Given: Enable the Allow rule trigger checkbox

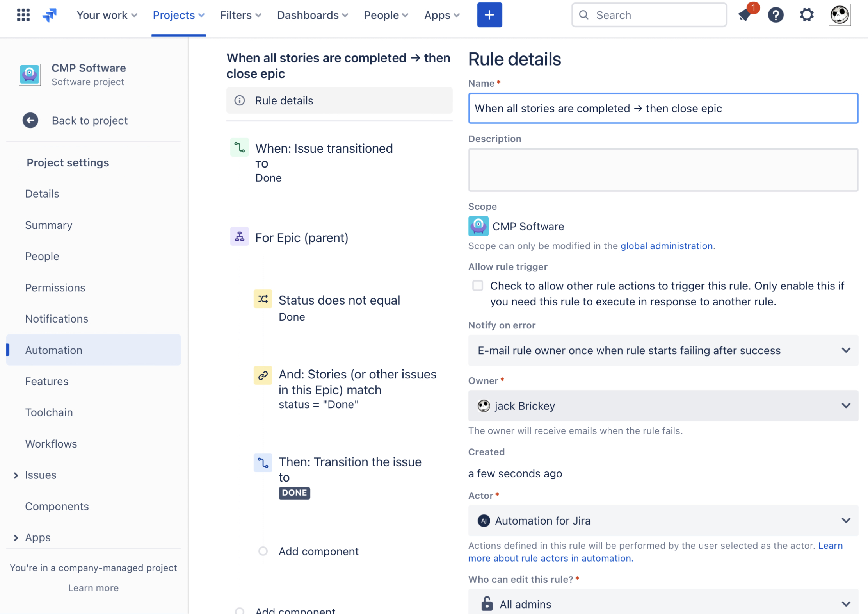Looking at the screenshot, I should coord(477,286).
